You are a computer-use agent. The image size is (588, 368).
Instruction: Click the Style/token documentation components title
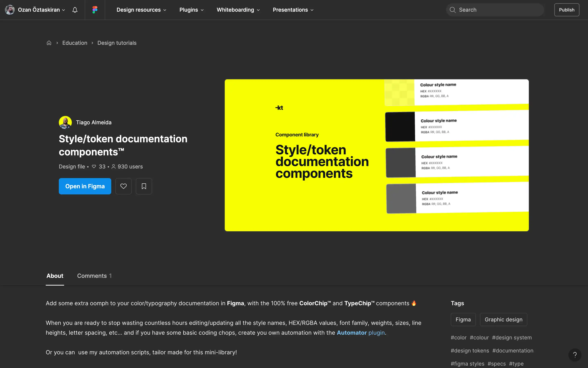point(123,146)
